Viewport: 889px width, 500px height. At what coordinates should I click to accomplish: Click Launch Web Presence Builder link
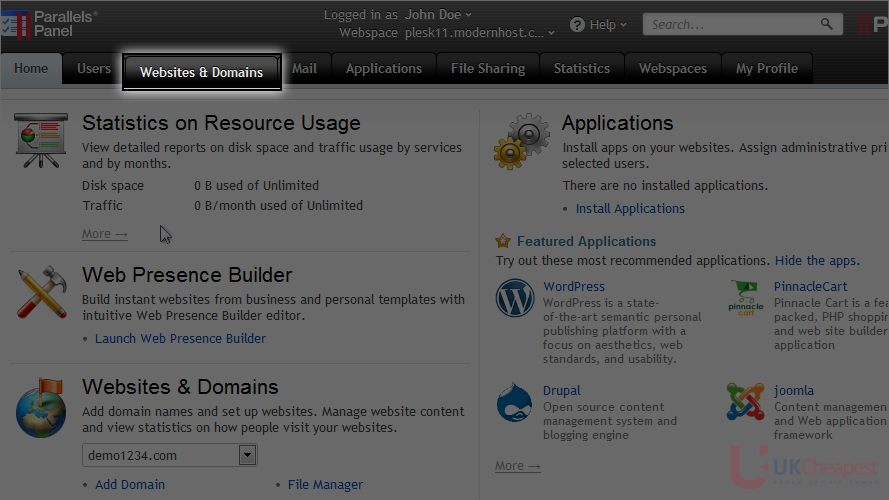[x=180, y=338]
